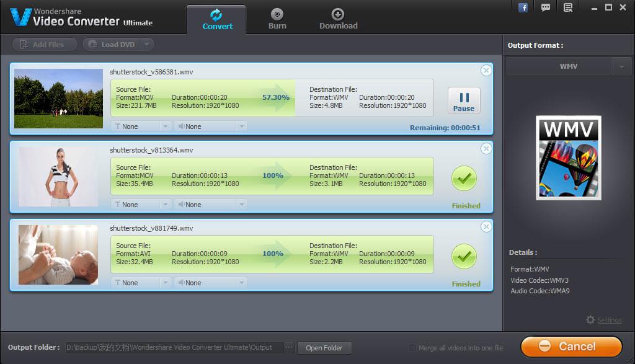Click the file name shutterstock_v813364.wmv
The width and height of the screenshot is (635, 364).
coord(151,150)
